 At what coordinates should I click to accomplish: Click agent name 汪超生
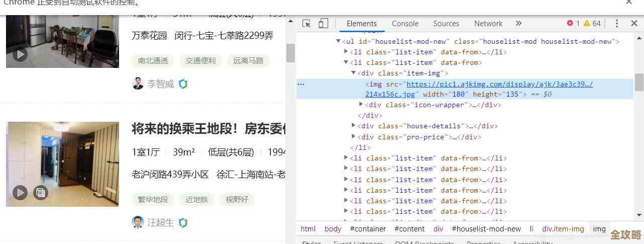pos(161,222)
